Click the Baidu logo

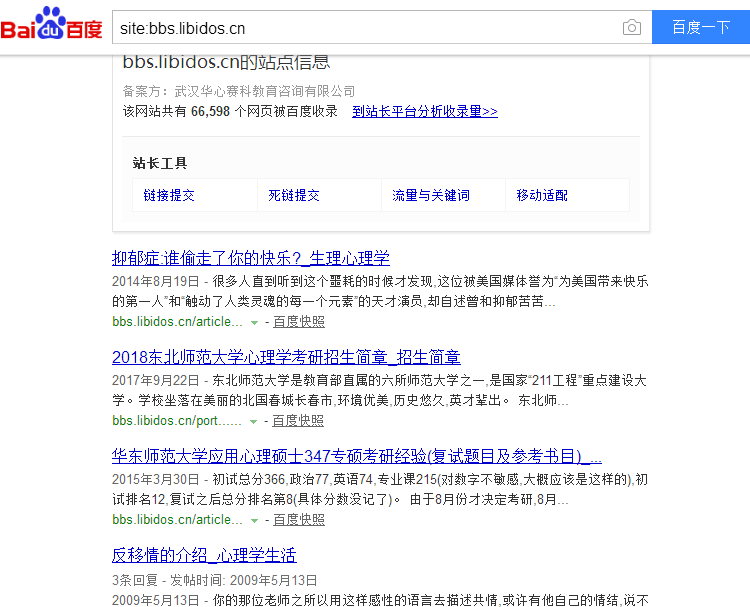click(51, 24)
